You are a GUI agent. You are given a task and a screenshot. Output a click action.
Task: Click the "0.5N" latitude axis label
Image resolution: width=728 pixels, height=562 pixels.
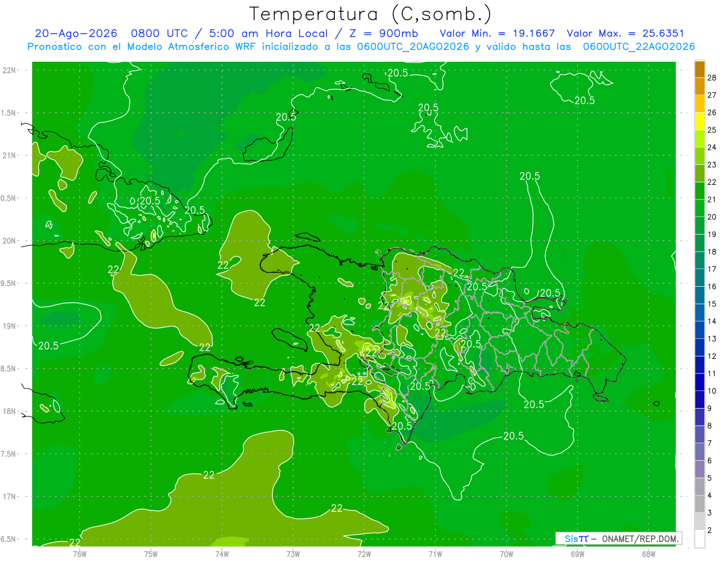point(9,198)
